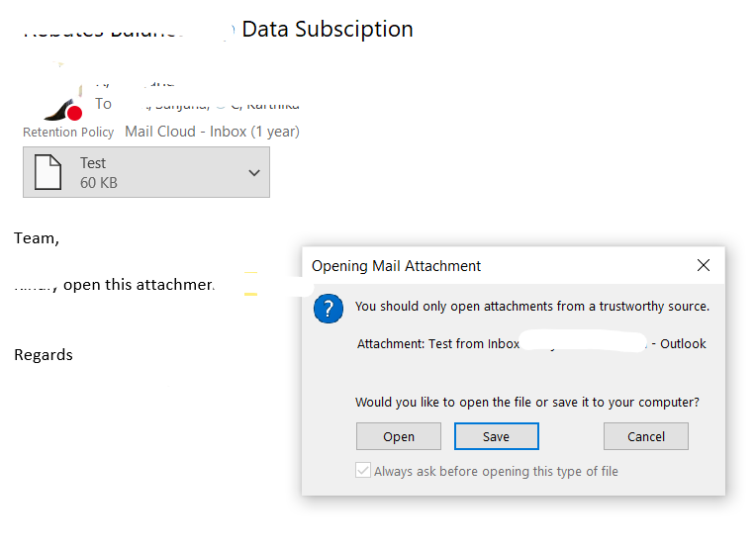756x549 pixels.
Task: Close the Opening Mail Attachment dialog
Action: pos(703,265)
